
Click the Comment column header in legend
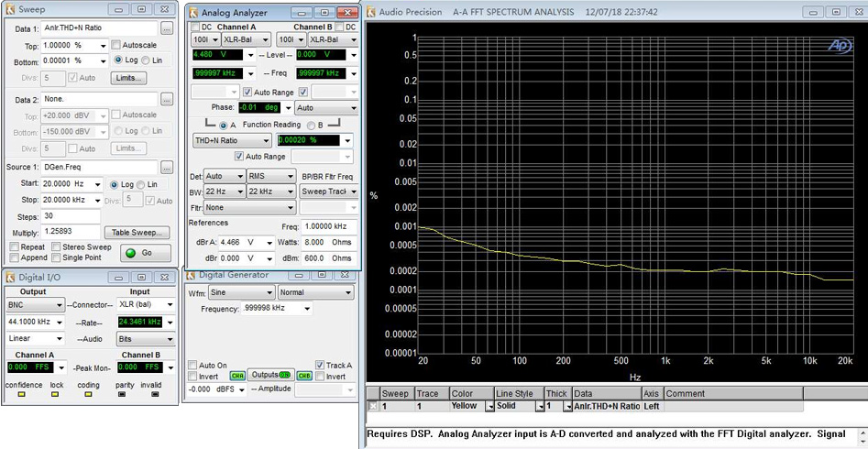(733, 394)
